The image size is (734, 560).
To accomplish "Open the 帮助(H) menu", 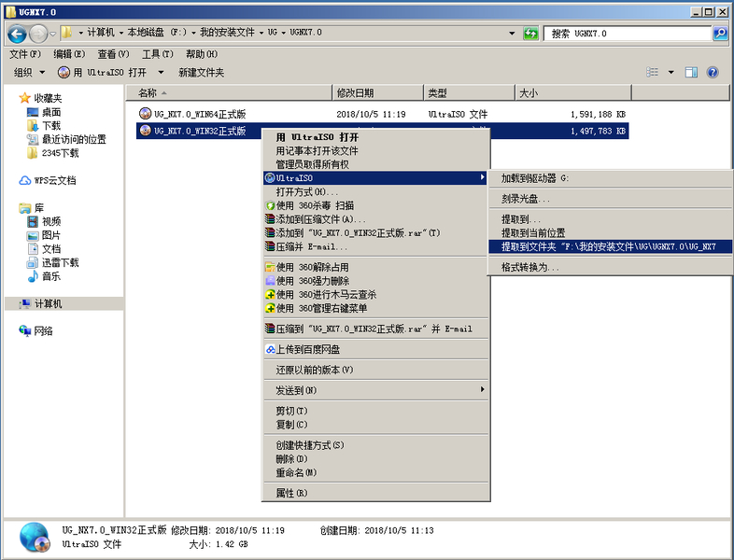I will [x=202, y=54].
